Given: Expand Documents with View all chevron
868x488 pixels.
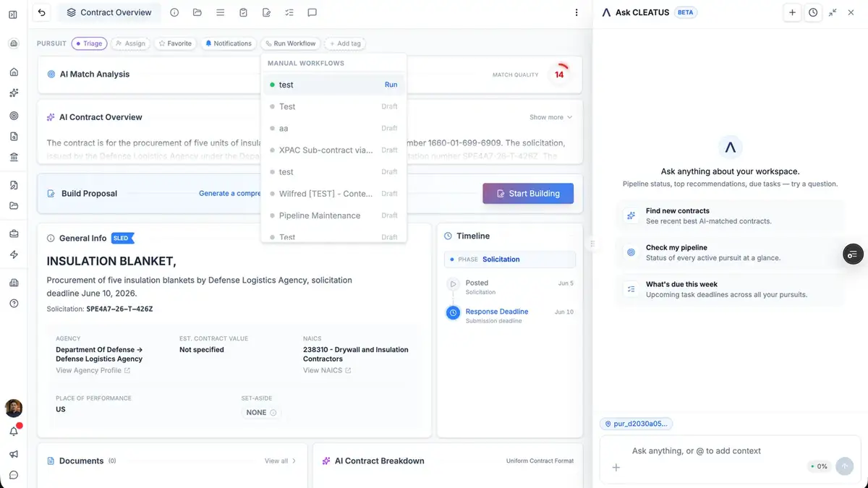Looking at the screenshot, I should [280, 461].
